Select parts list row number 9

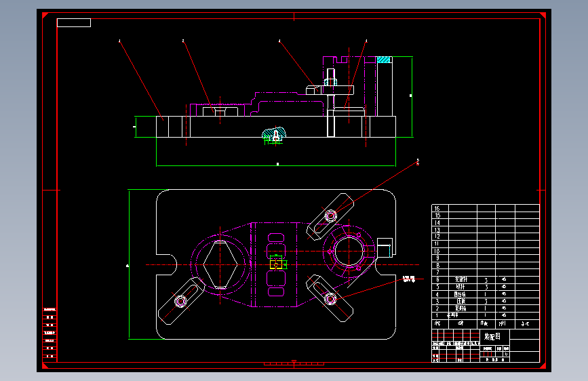(x=485, y=258)
